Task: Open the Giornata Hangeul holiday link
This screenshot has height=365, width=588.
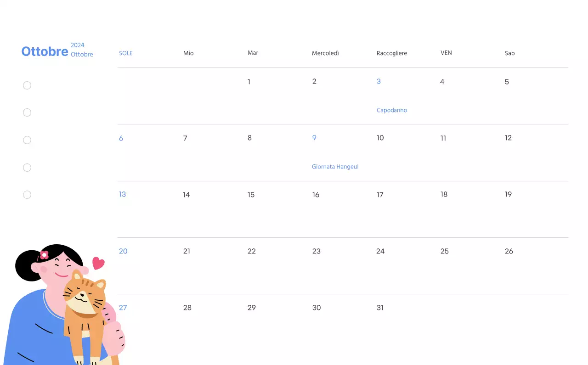Action: click(335, 167)
